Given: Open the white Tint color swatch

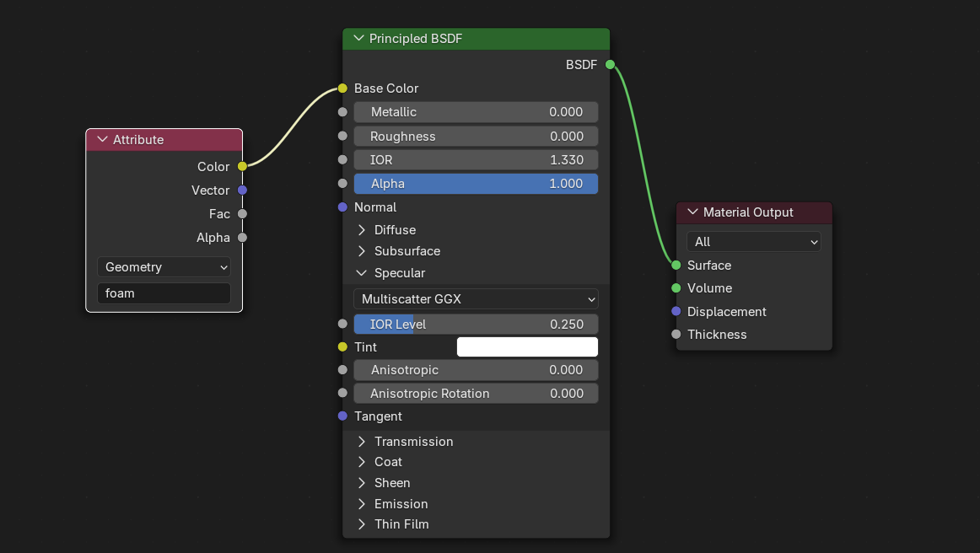Looking at the screenshot, I should click(x=527, y=346).
